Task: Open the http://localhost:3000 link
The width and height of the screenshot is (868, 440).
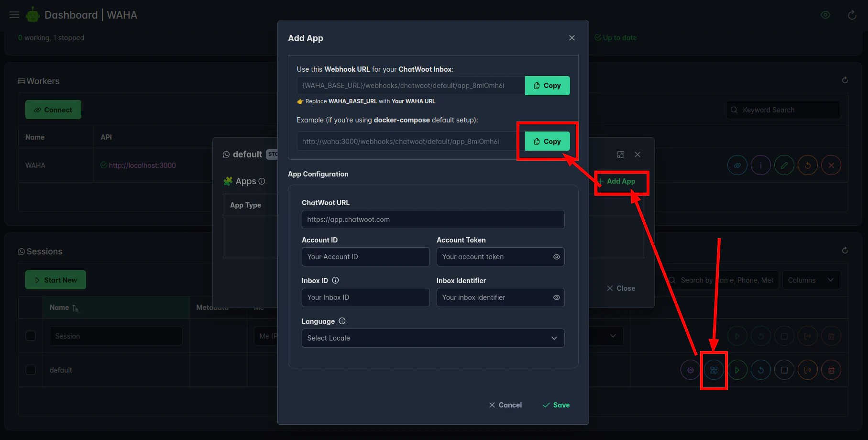Action: click(142, 165)
